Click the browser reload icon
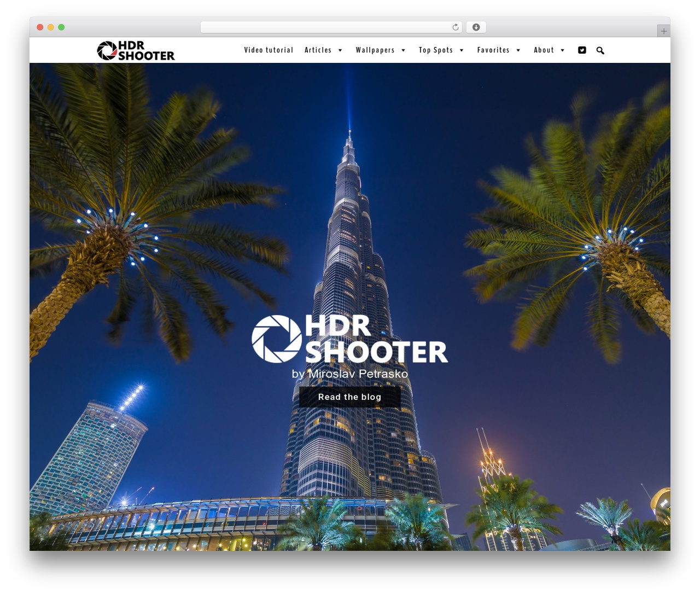 [456, 27]
